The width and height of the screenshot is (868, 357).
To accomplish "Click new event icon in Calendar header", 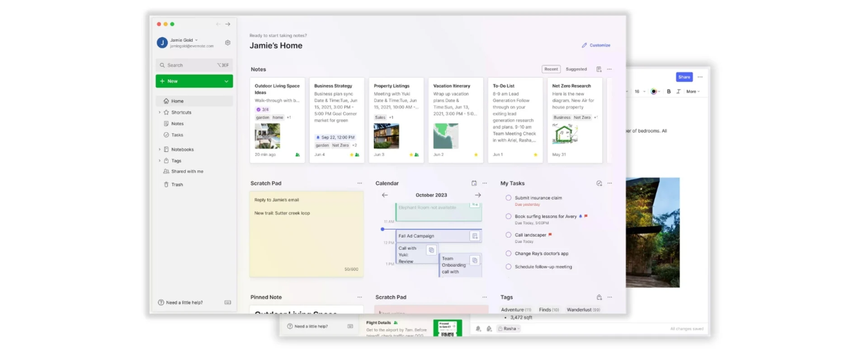I will tap(474, 183).
